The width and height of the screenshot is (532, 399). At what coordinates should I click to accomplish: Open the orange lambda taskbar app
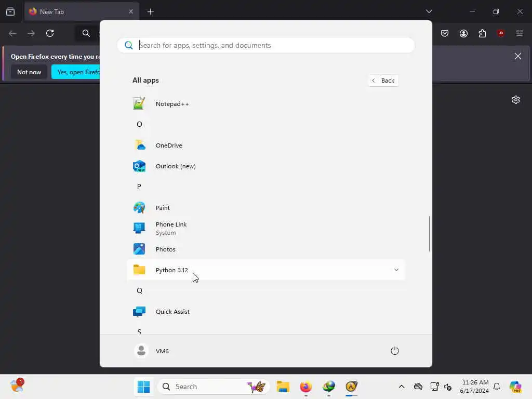[x=352, y=387]
